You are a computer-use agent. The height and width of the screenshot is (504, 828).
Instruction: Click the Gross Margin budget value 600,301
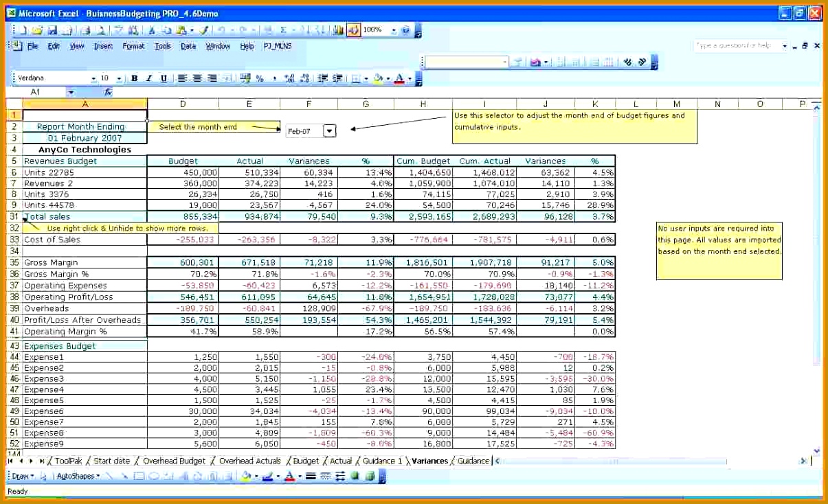click(x=183, y=262)
